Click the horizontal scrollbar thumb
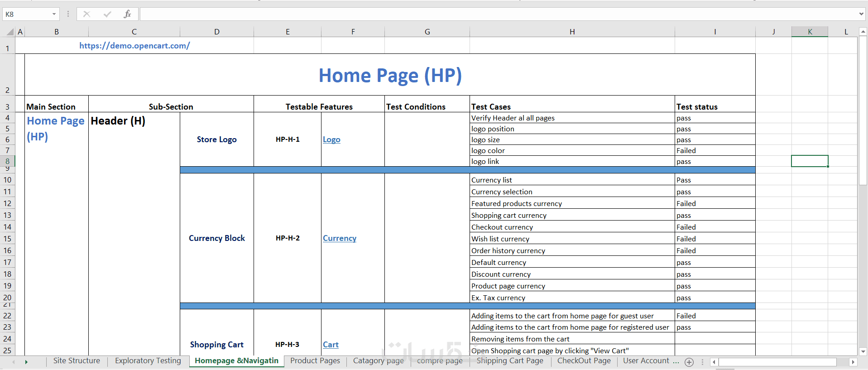 tap(777, 362)
